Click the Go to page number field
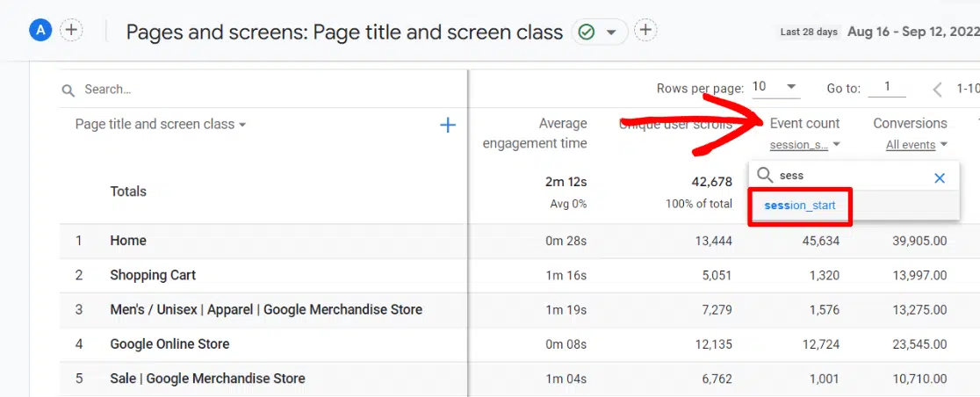This screenshot has width=980, height=397. pyautogui.click(x=888, y=87)
